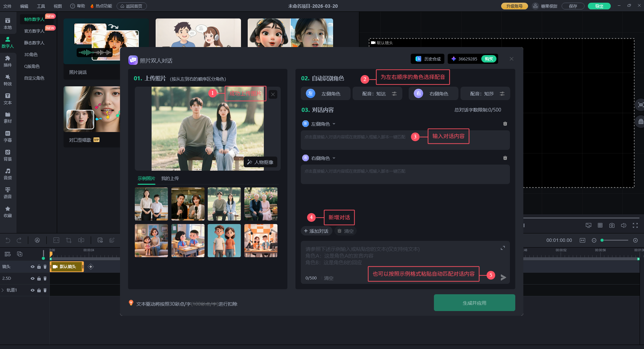
Task: Toggle visibility of the 镜头 track
Action: pos(33,267)
